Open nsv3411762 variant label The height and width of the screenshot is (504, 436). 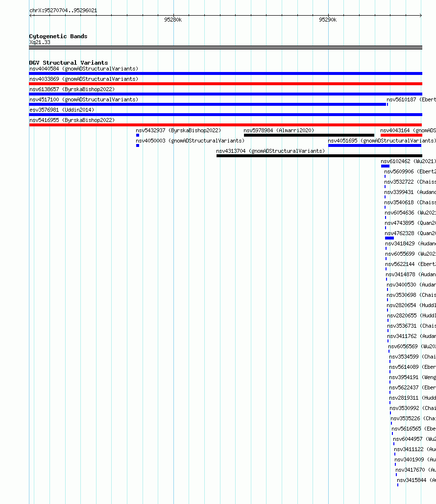coord(412,336)
